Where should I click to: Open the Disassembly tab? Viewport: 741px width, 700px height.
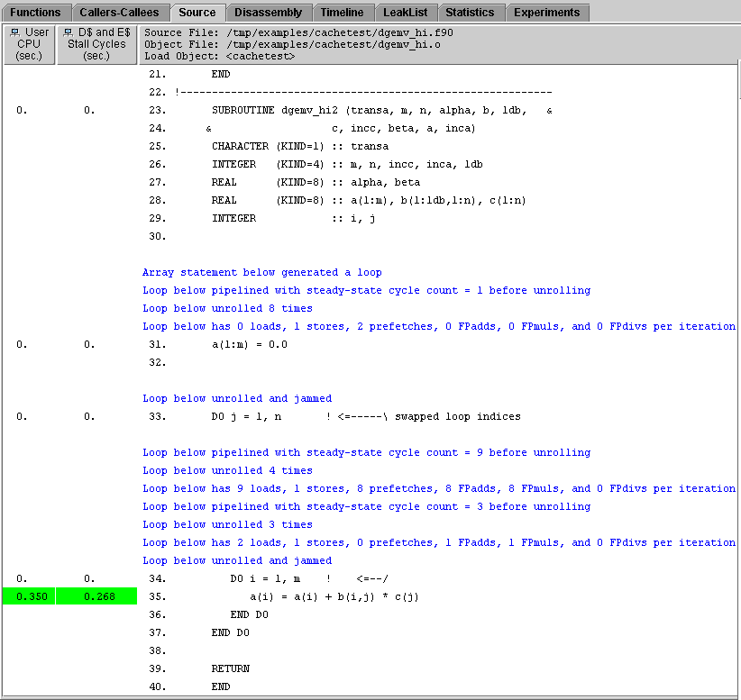pos(268,13)
